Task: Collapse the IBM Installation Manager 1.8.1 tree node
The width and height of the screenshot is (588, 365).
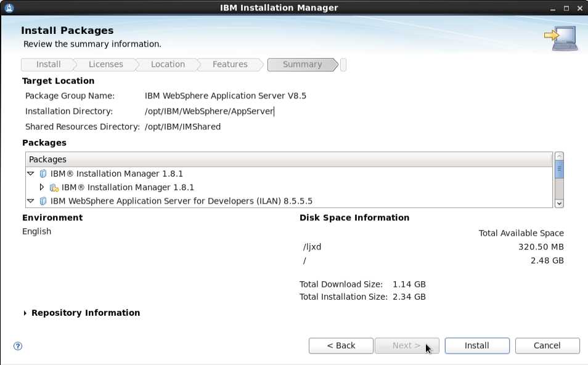Action: (x=31, y=174)
